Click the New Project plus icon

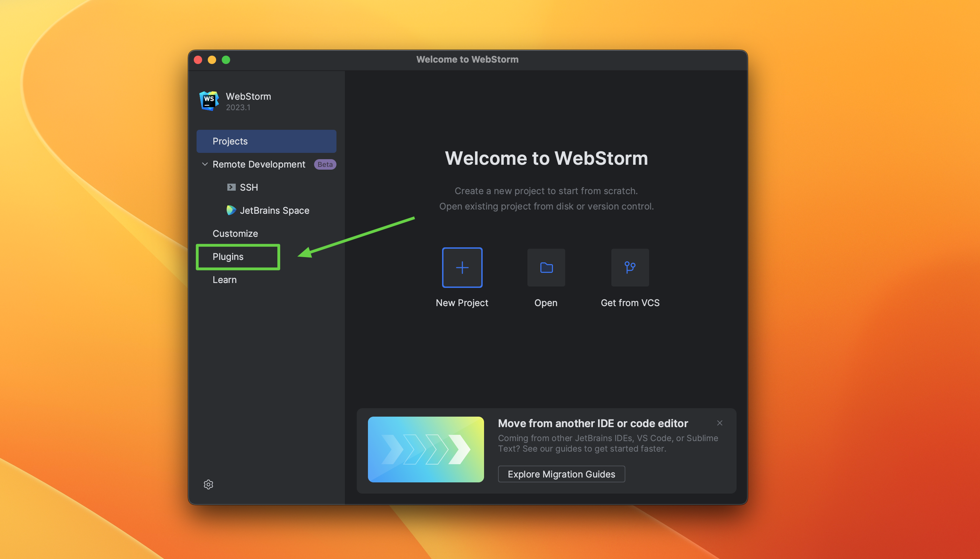[462, 268]
